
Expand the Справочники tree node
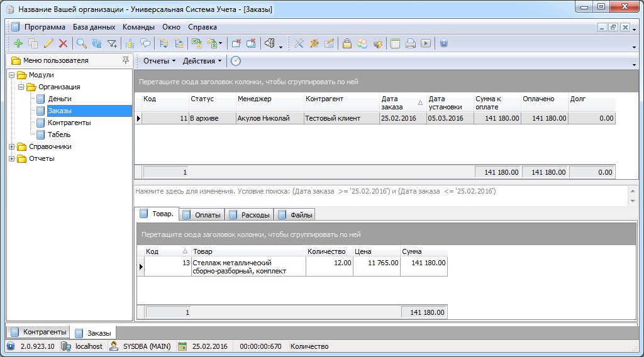click(12, 146)
